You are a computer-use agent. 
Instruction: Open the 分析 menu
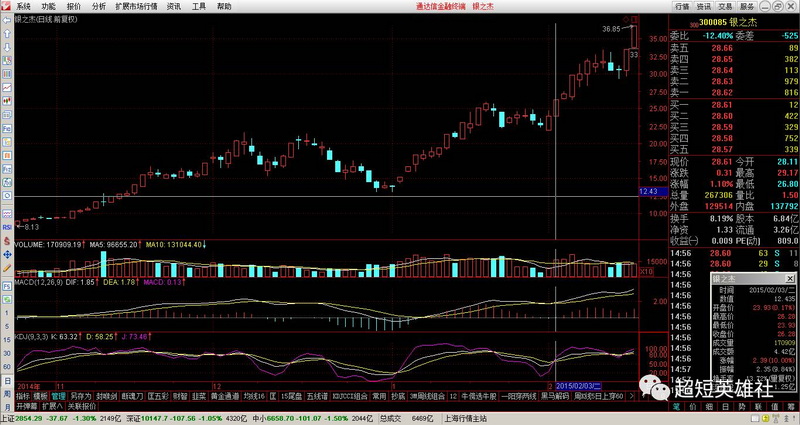click(98, 5)
